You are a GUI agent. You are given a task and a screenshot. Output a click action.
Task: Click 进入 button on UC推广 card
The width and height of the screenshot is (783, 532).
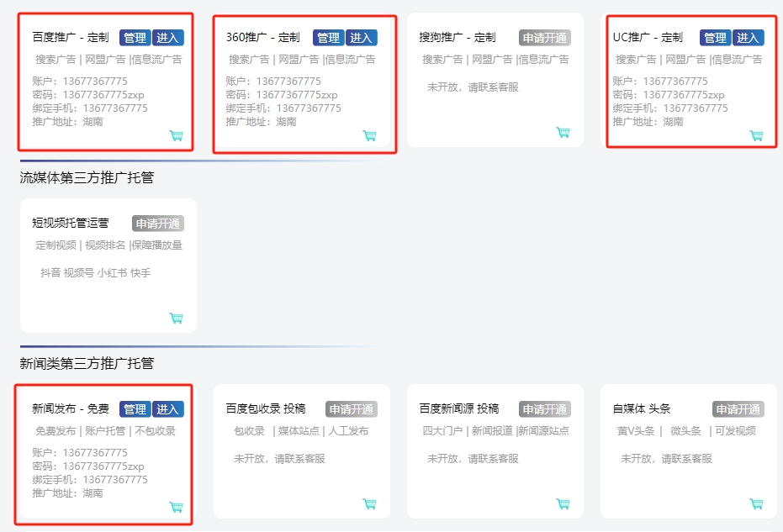[x=748, y=38]
